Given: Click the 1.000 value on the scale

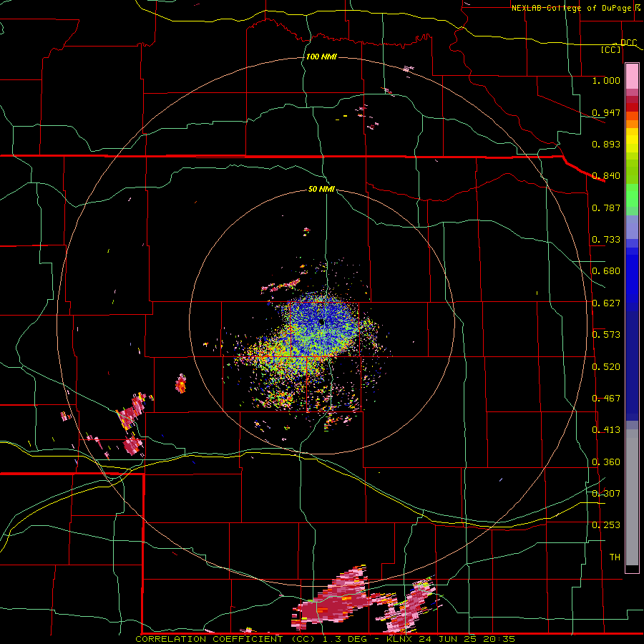Looking at the screenshot, I should click(606, 80).
